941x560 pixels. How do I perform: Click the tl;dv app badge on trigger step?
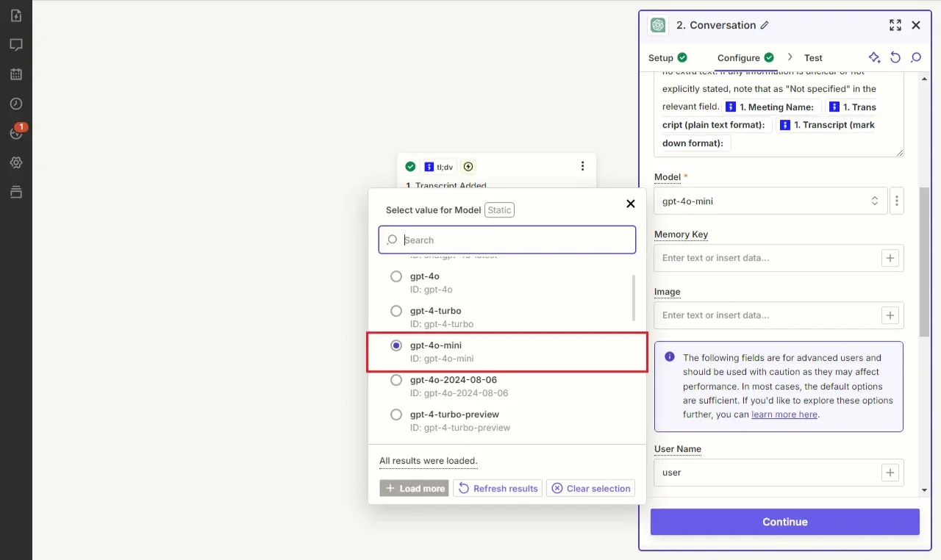pyautogui.click(x=440, y=167)
